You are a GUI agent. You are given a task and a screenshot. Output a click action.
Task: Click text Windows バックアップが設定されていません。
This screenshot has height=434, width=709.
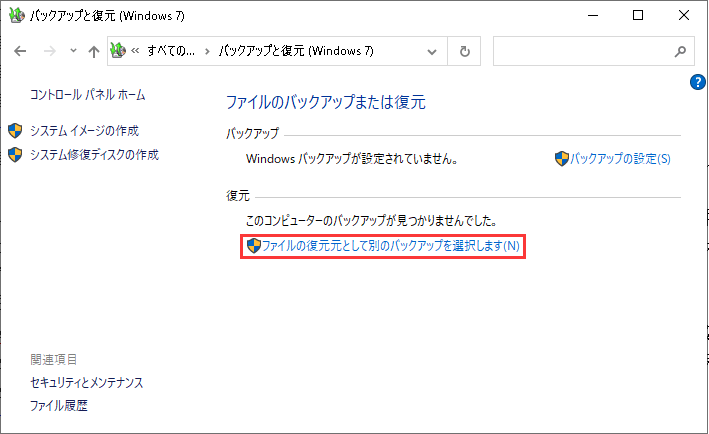coord(352,159)
